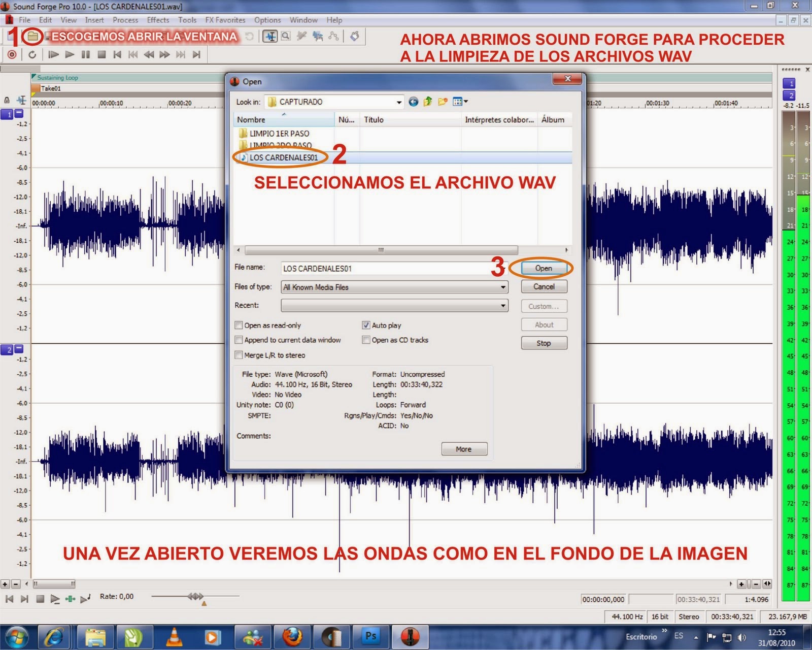Image resolution: width=812 pixels, height=650 pixels.
Task: Open VLC from the taskbar
Action: click(175, 637)
